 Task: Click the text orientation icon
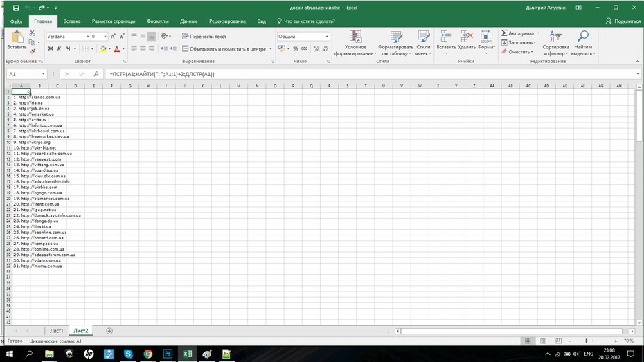pyautogui.click(x=164, y=37)
